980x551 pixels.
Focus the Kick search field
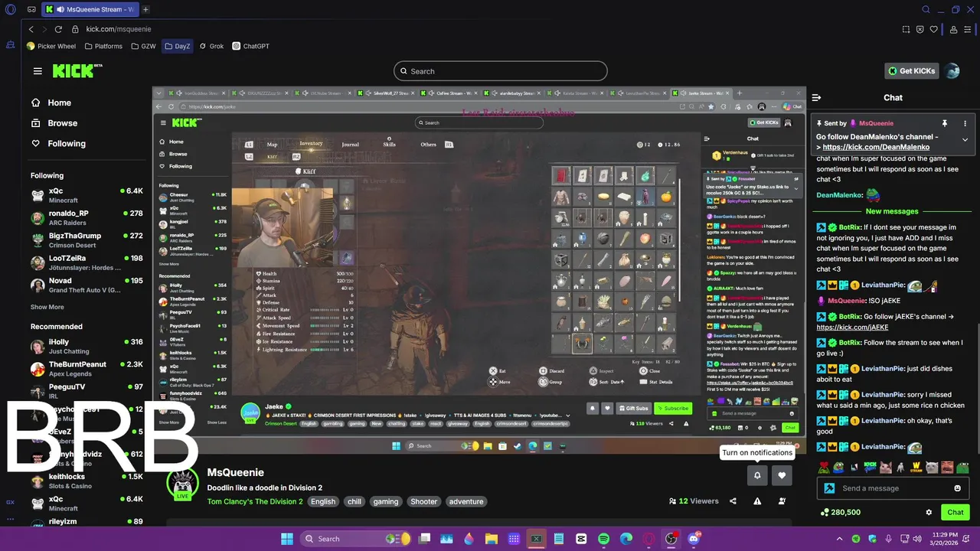pos(500,71)
